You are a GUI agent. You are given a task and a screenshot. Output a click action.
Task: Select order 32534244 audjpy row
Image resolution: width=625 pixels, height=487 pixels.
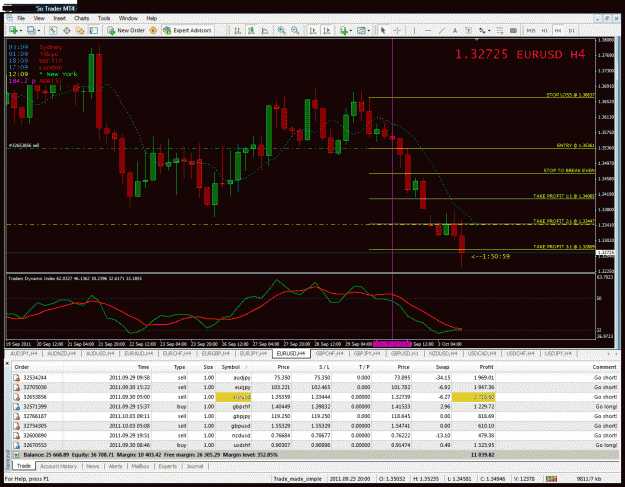315,378
